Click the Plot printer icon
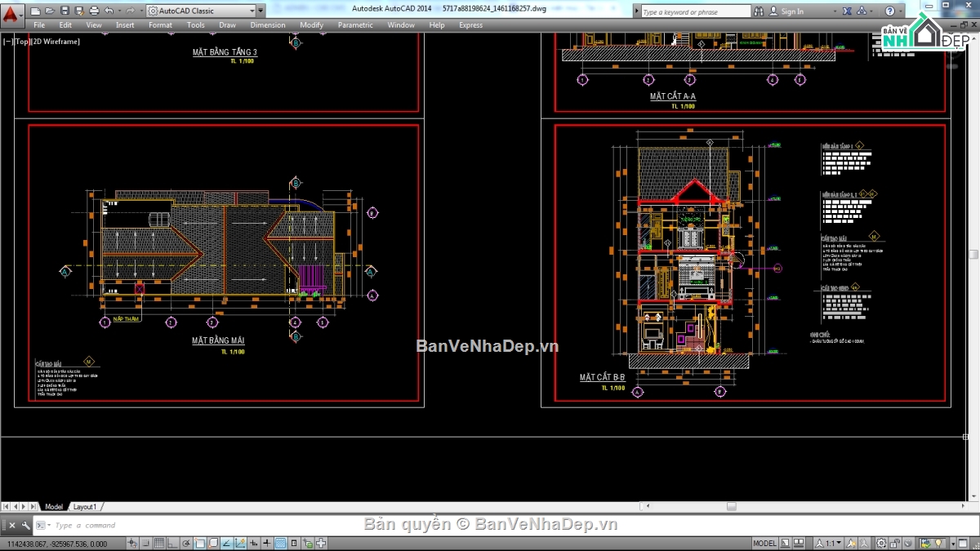Image resolution: width=980 pixels, height=551 pixels. [x=93, y=11]
